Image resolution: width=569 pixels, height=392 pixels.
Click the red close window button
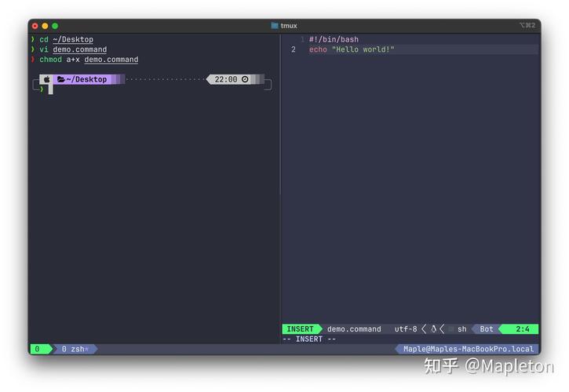point(35,26)
